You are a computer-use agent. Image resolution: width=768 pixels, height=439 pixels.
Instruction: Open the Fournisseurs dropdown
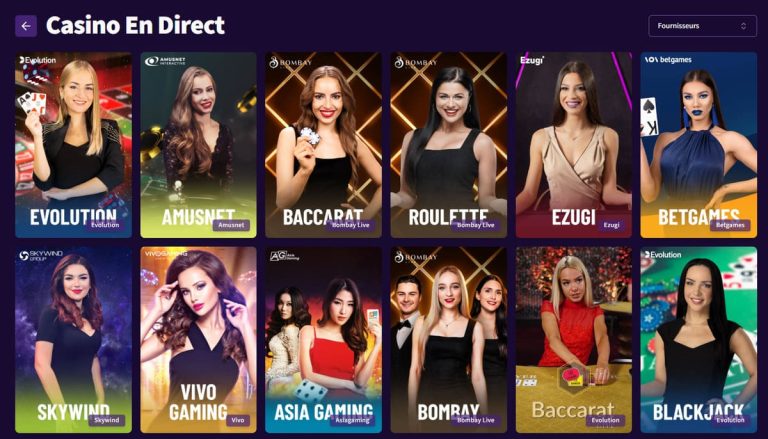[x=702, y=26]
